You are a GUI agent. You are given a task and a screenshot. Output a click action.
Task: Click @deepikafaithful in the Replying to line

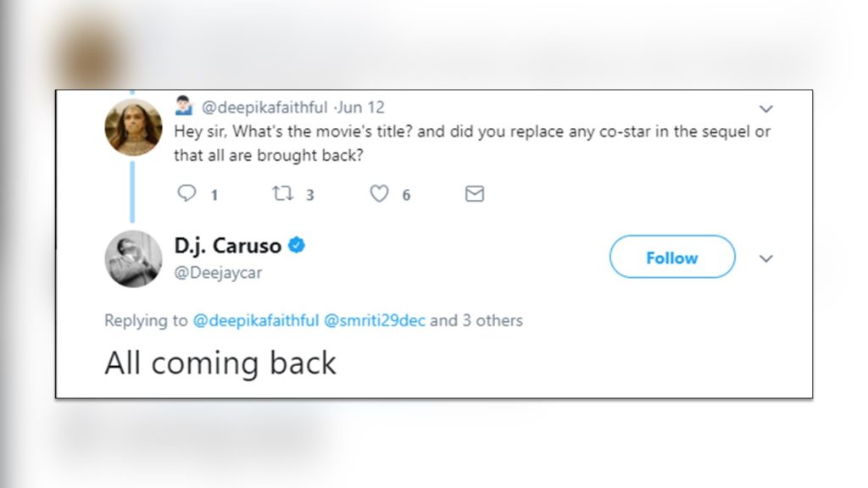pos(256,320)
